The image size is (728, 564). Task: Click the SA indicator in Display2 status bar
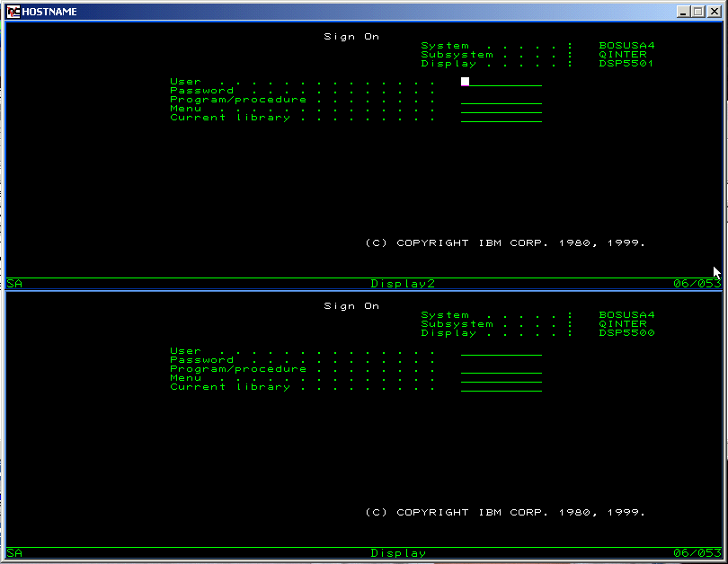(14, 284)
